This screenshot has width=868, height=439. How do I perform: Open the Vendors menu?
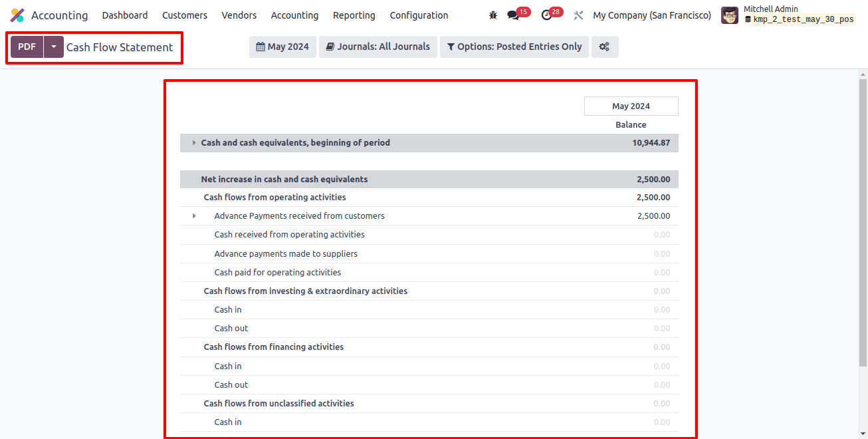click(239, 15)
